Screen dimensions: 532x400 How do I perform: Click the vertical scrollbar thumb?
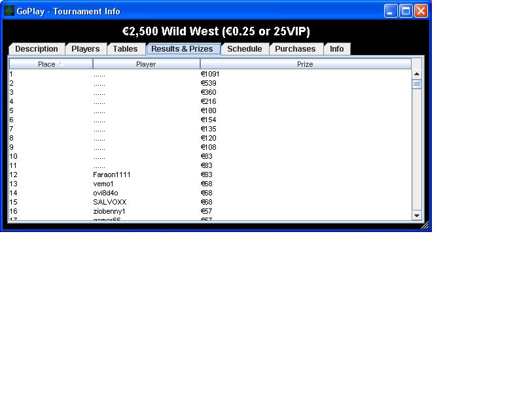[417, 84]
